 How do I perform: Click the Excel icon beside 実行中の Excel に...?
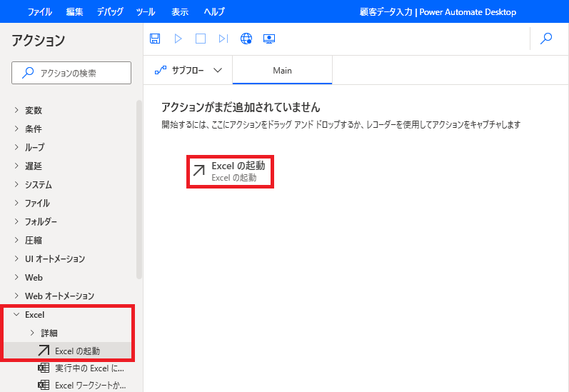tap(44, 368)
